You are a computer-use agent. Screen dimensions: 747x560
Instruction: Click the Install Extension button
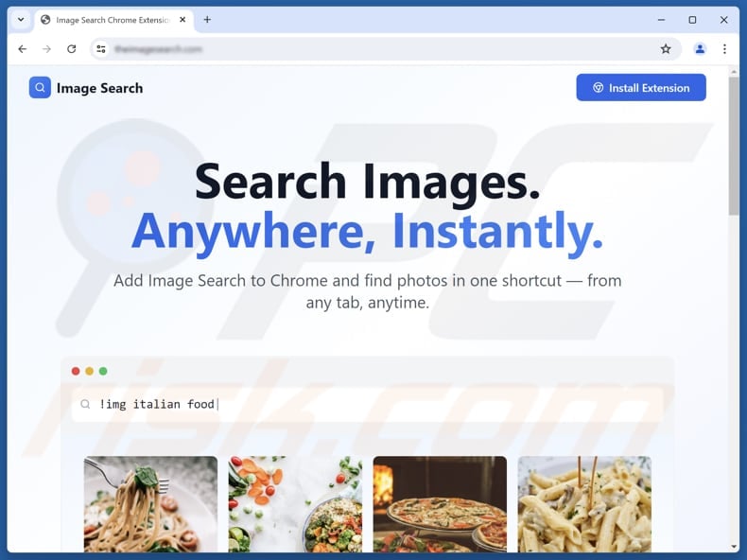tap(641, 88)
